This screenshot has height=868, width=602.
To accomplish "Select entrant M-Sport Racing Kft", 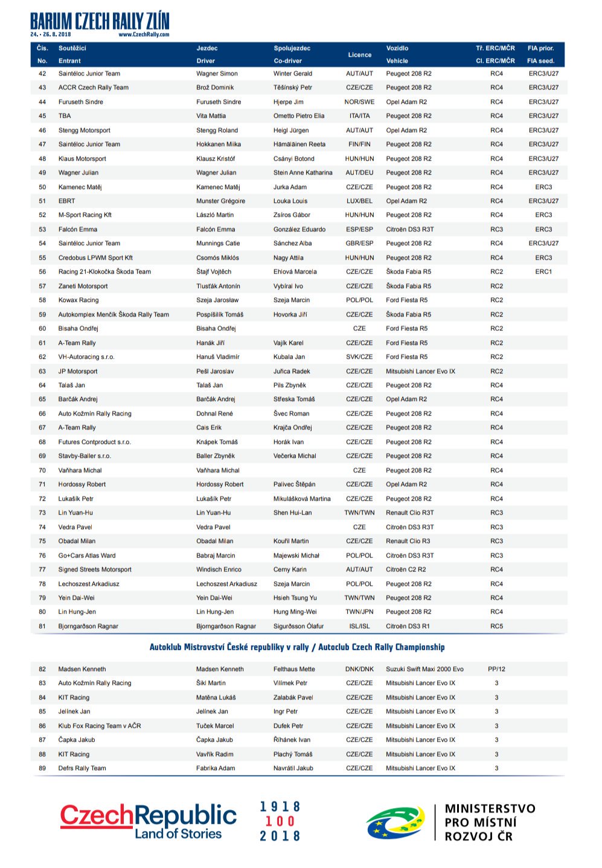I will click(x=85, y=215).
